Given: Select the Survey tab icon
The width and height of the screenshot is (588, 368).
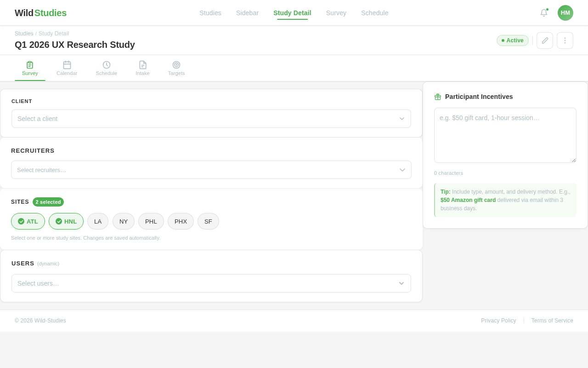Looking at the screenshot, I should [30, 65].
